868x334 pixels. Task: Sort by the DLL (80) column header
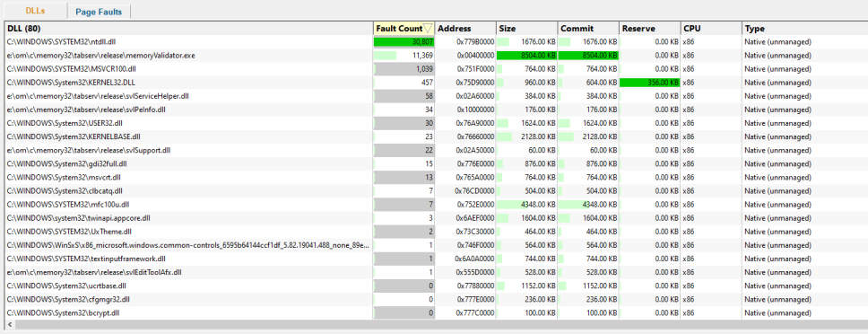pos(189,29)
